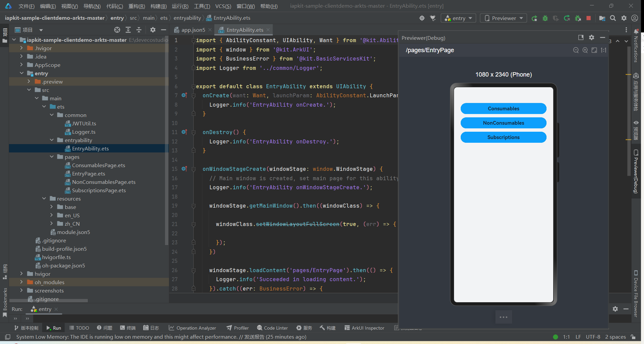The image size is (644, 344).
Task: Click the green Debug bug icon
Action: tap(545, 18)
